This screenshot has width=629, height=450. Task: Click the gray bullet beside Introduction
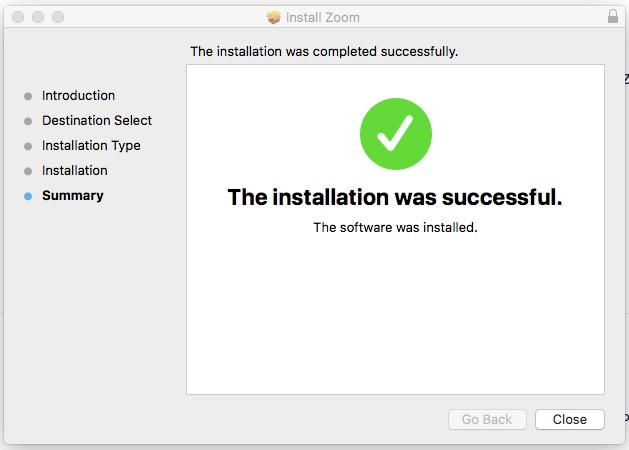point(28,96)
